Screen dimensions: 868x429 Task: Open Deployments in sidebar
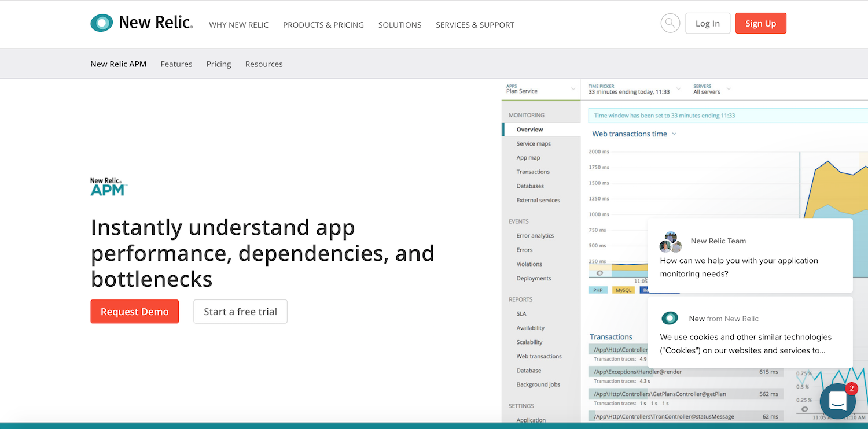coord(534,278)
